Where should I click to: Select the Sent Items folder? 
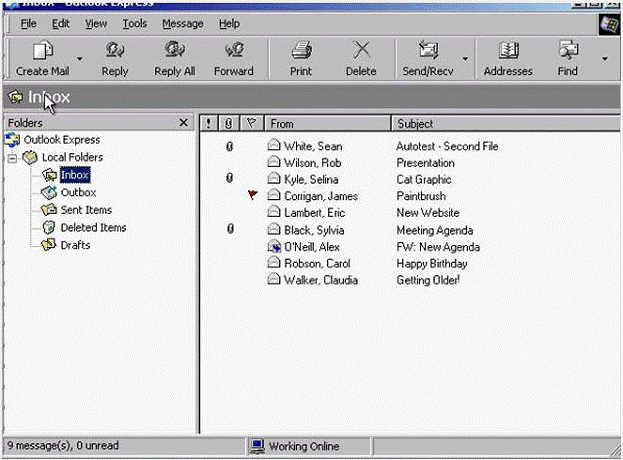[x=86, y=210]
